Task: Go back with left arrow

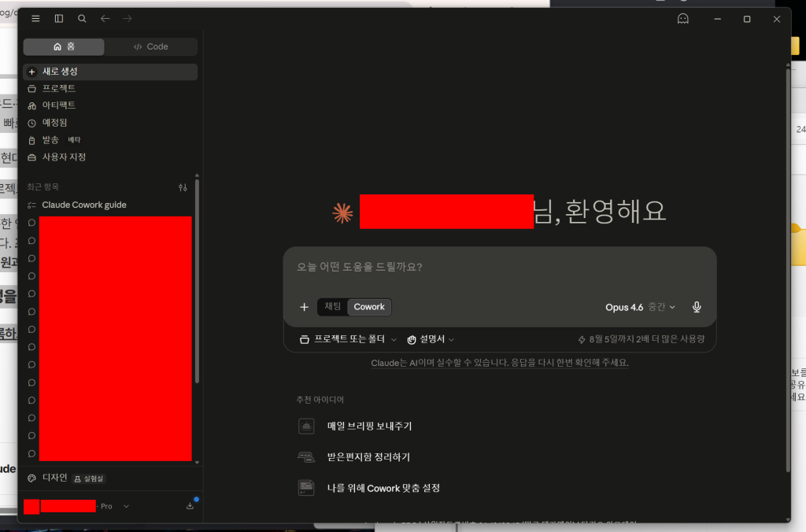Action: tap(105, 19)
